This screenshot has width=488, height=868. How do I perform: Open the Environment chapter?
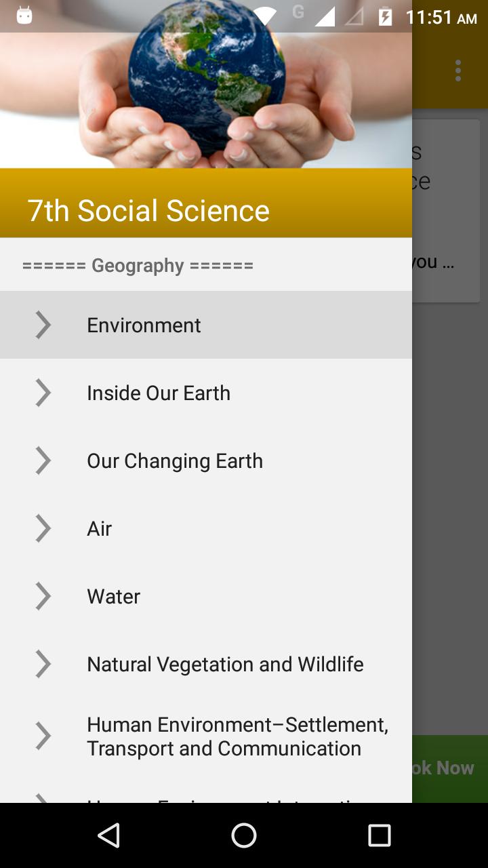tap(206, 325)
